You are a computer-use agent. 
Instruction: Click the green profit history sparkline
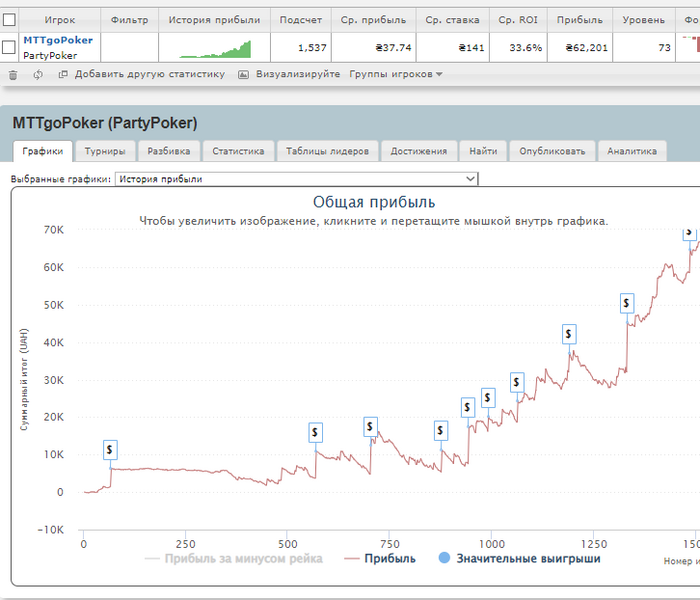[215, 50]
